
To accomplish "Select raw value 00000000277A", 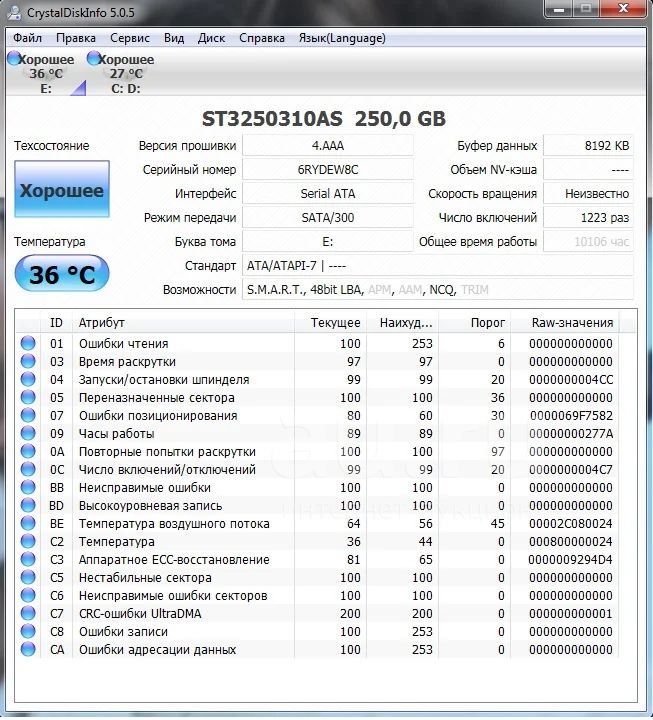I will [571, 433].
